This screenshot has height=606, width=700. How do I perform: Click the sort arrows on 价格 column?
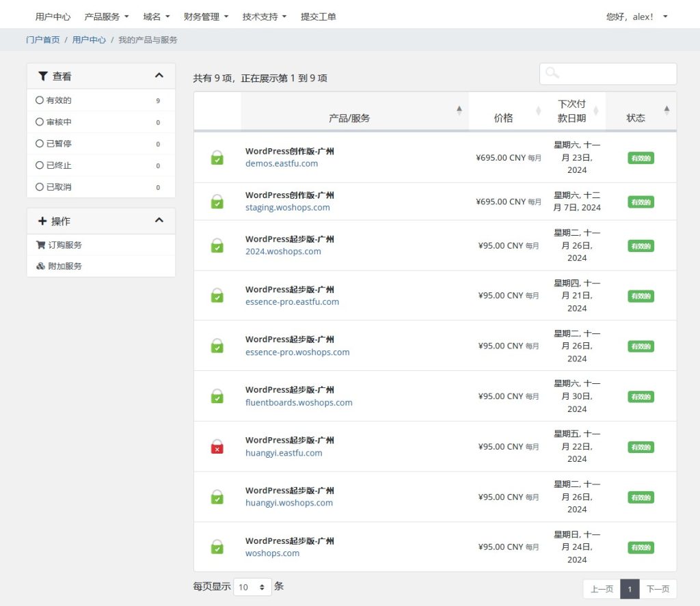click(538, 111)
